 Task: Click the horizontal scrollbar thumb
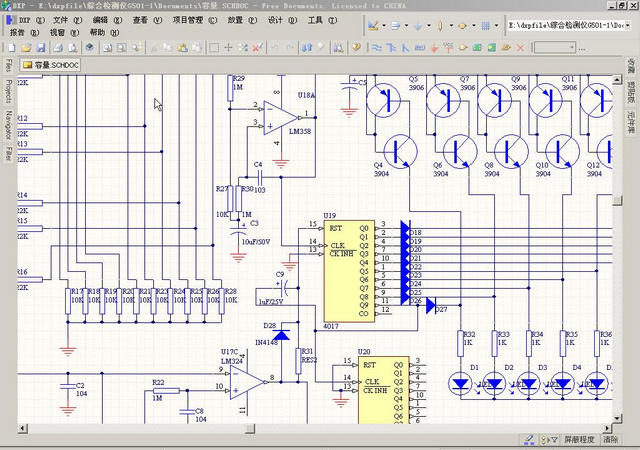coord(250,428)
